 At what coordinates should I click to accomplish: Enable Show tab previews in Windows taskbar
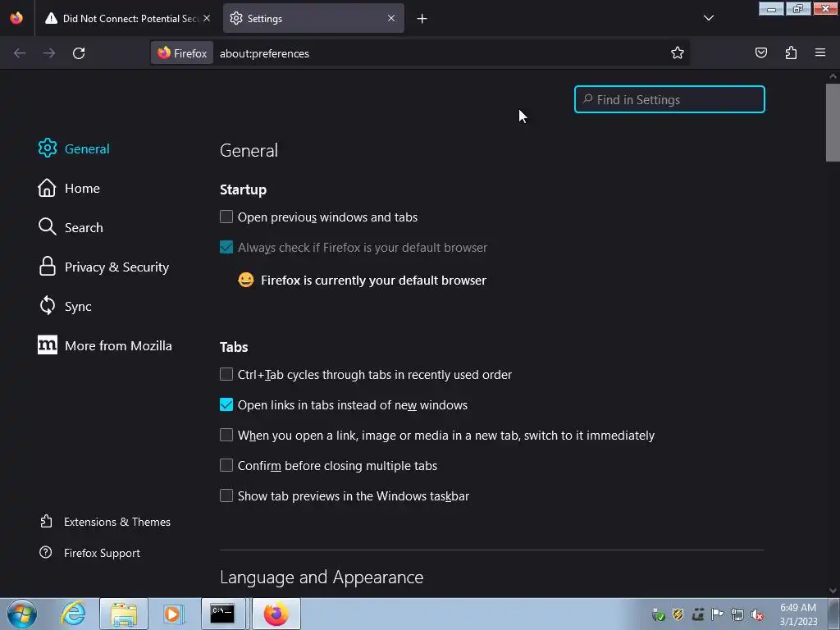coord(226,495)
